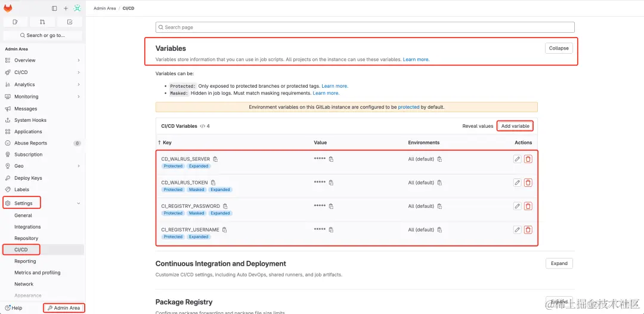This screenshot has width=644, height=314.
Task: Edit the CD_WALRUS_SERVER variable
Action: [x=518, y=159]
